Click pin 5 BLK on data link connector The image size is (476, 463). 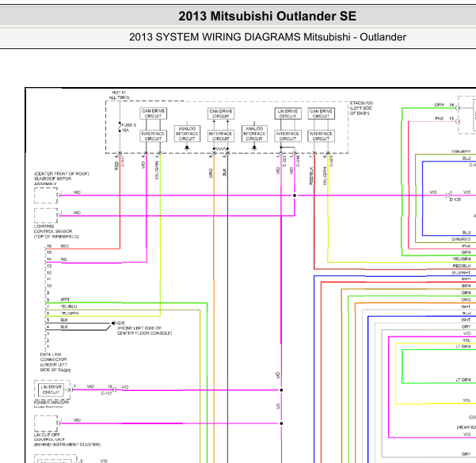pyautogui.click(x=57, y=320)
